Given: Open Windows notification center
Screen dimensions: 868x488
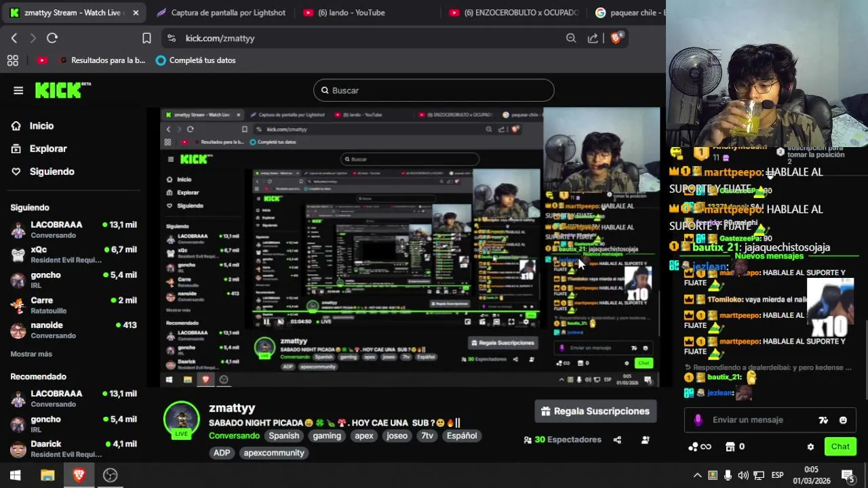Looking at the screenshot, I should (x=848, y=475).
